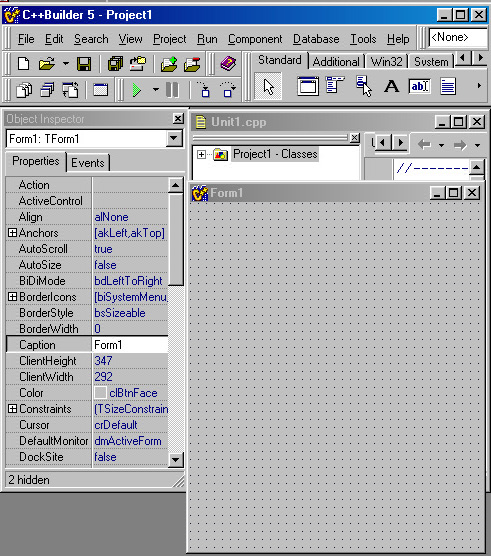Viewport: 491px width, 556px height.
Task: Open the Search menu
Action: [91, 39]
